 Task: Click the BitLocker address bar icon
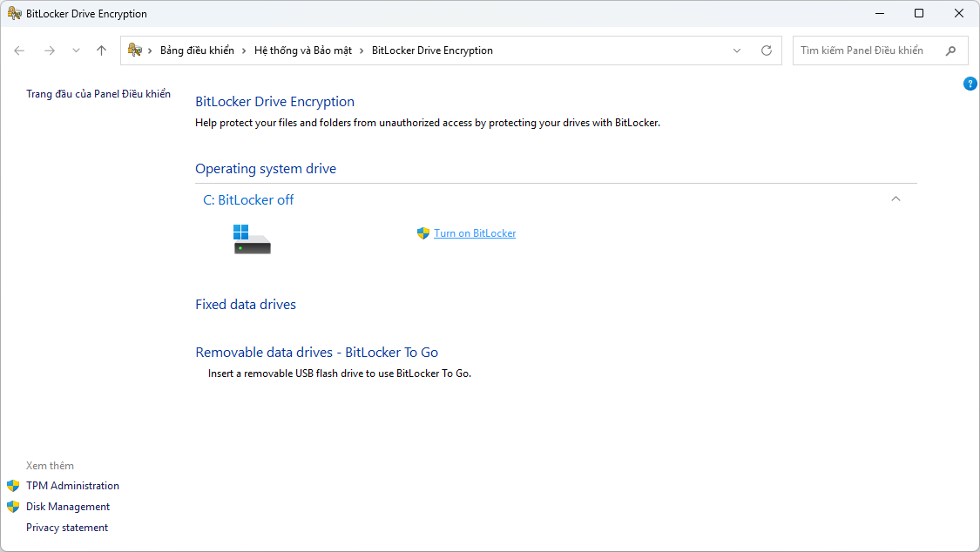[134, 50]
